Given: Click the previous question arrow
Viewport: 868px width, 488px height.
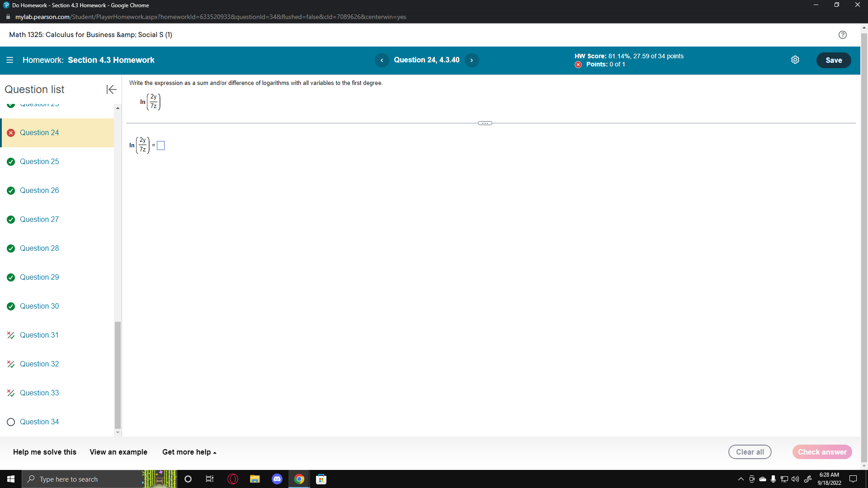Looking at the screenshot, I should [382, 60].
